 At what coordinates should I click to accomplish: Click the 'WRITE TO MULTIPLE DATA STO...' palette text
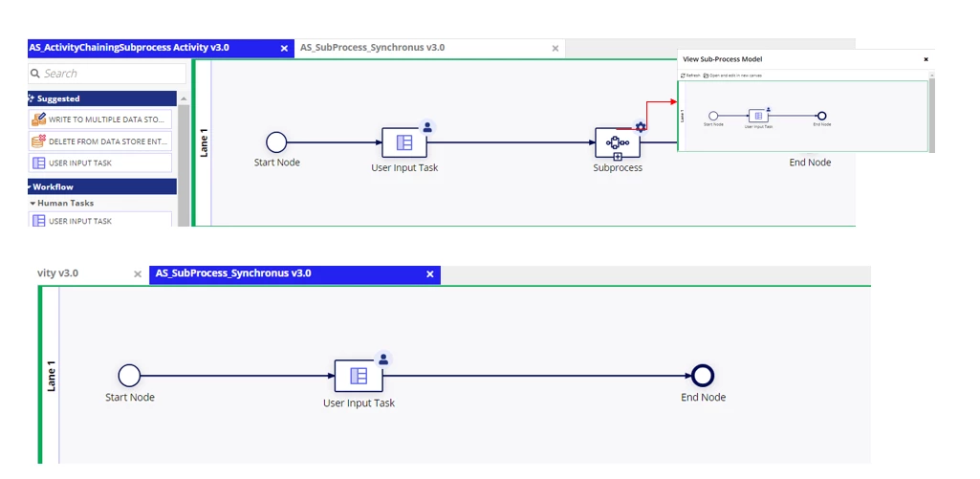point(107,119)
